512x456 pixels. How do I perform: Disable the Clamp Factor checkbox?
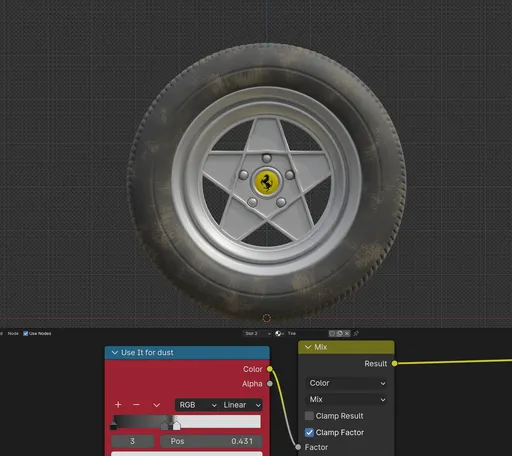(x=309, y=432)
